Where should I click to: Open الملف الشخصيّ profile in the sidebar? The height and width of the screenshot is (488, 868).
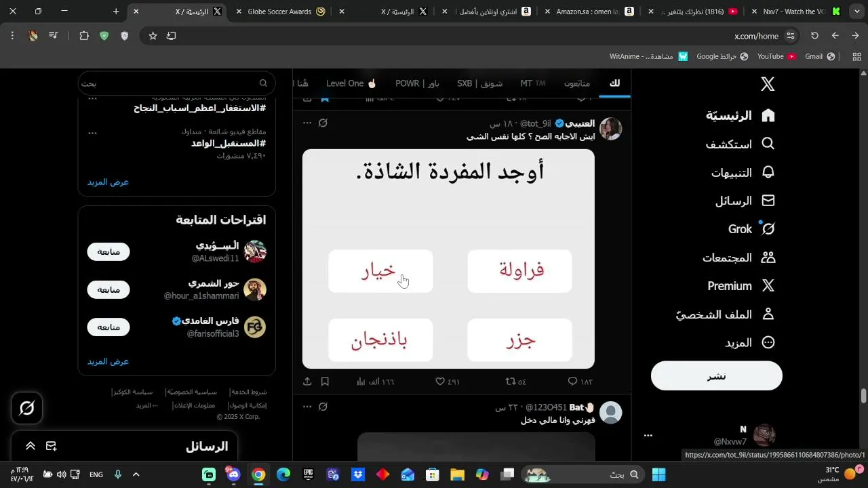pos(726,314)
